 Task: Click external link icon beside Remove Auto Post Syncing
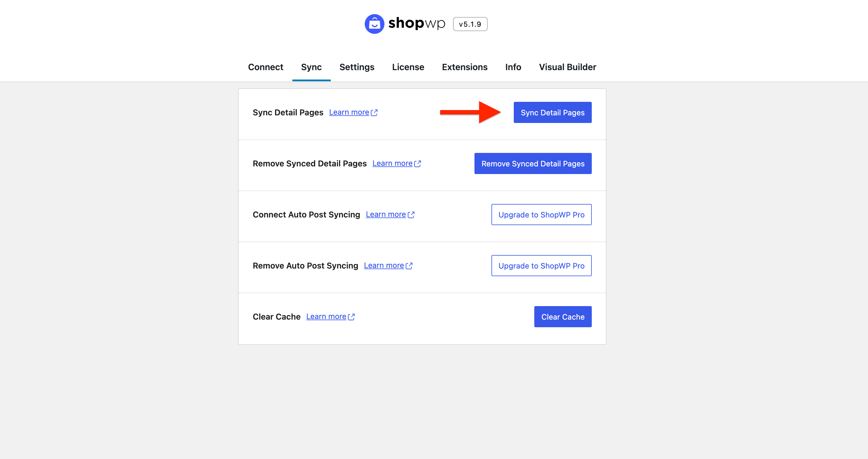[x=409, y=266]
